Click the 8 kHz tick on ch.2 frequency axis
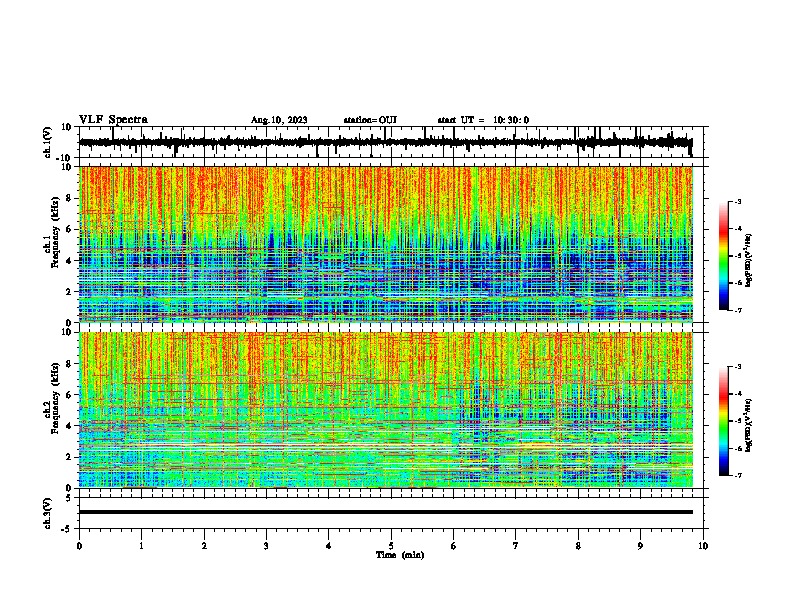The width and height of the screenshot is (792, 612). (x=69, y=364)
